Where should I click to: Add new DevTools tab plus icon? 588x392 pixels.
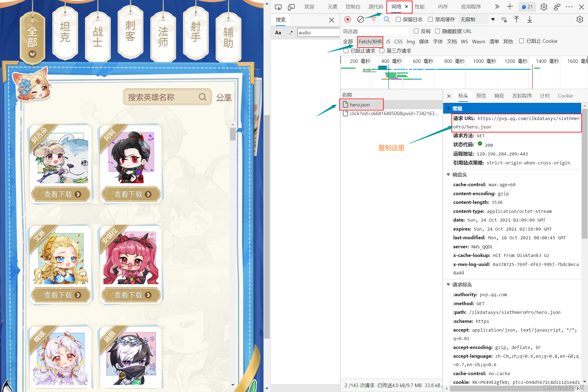pyautogui.click(x=510, y=7)
